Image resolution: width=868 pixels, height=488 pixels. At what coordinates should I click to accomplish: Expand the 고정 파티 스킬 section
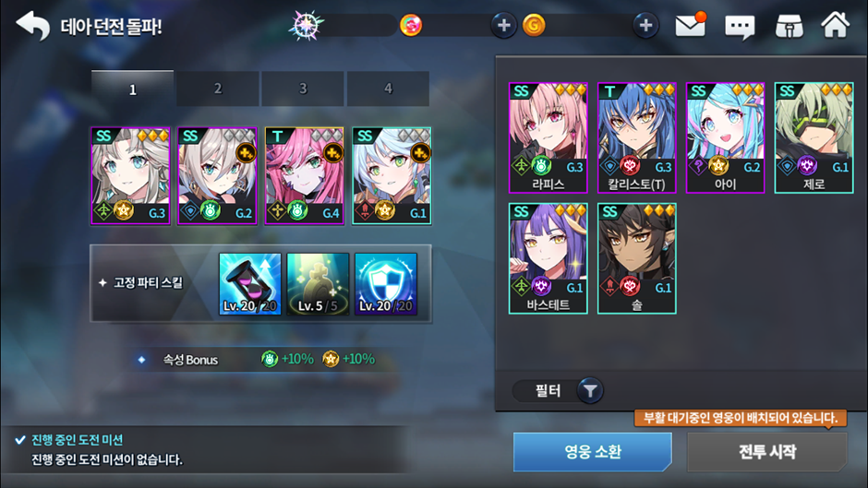pyautogui.click(x=141, y=282)
